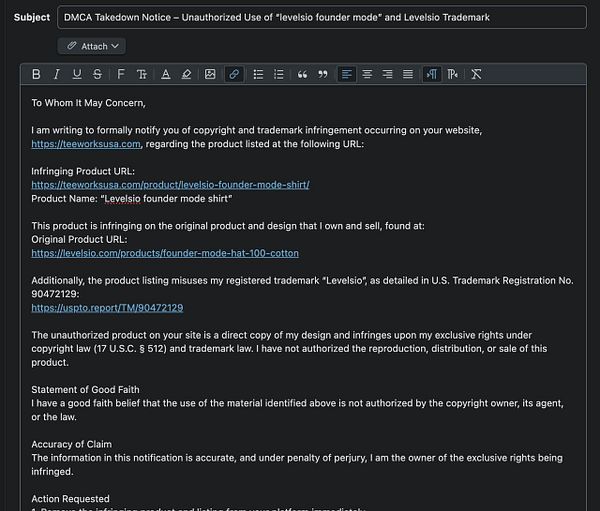Justify the text
600x511 pixels.
click(408, 74)
